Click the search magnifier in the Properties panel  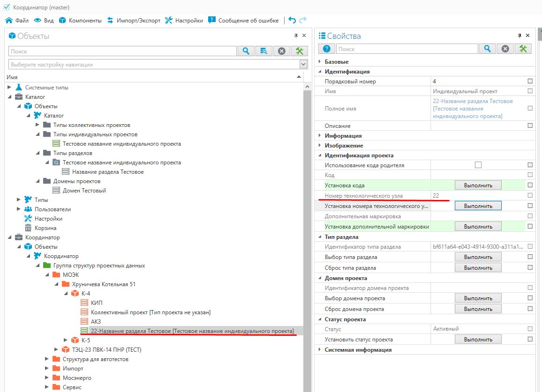tap(487, 49)
